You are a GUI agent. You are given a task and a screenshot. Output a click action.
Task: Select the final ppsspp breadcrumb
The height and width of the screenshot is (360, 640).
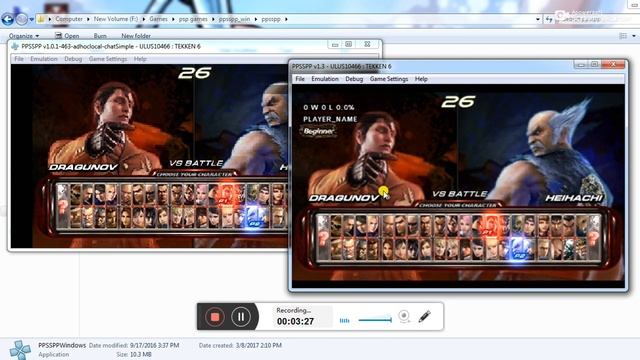tap(271, 19)
